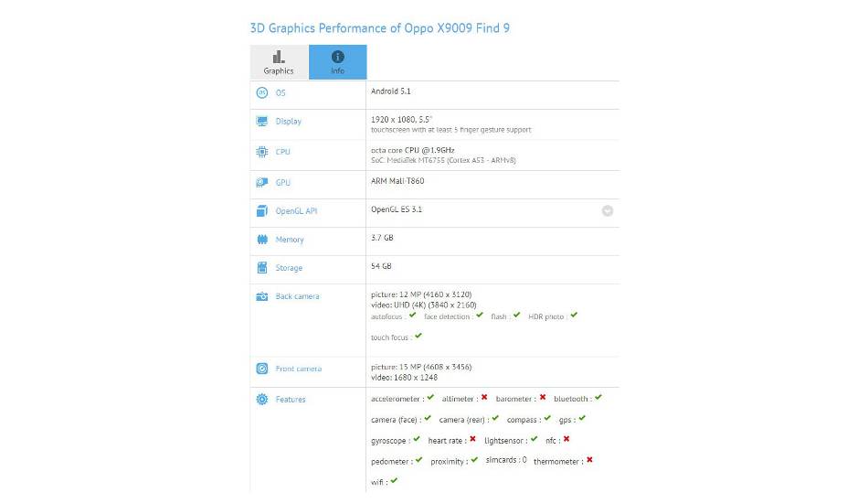Screen dimensions: 868x503
Task: Click the OS label
Action: point(281,92)
